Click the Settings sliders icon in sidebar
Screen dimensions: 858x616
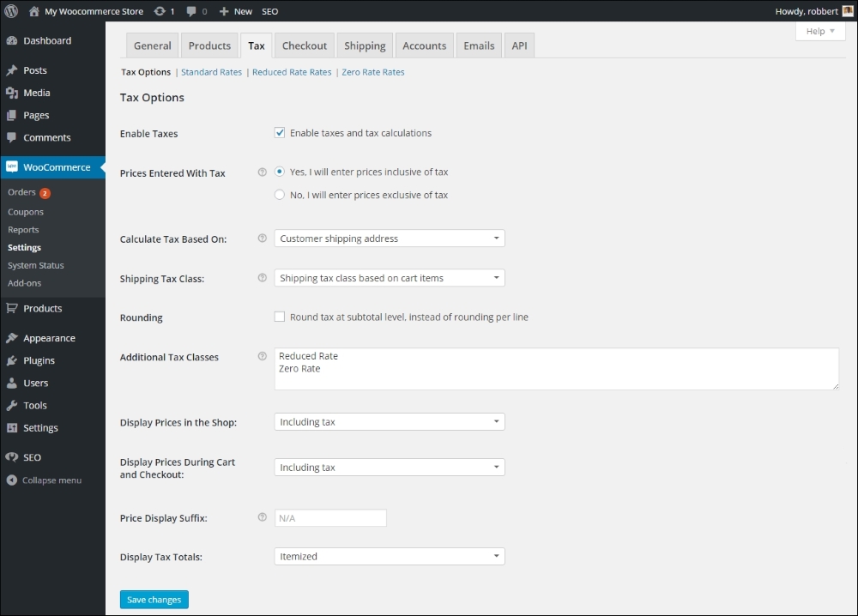coord(11,428)
